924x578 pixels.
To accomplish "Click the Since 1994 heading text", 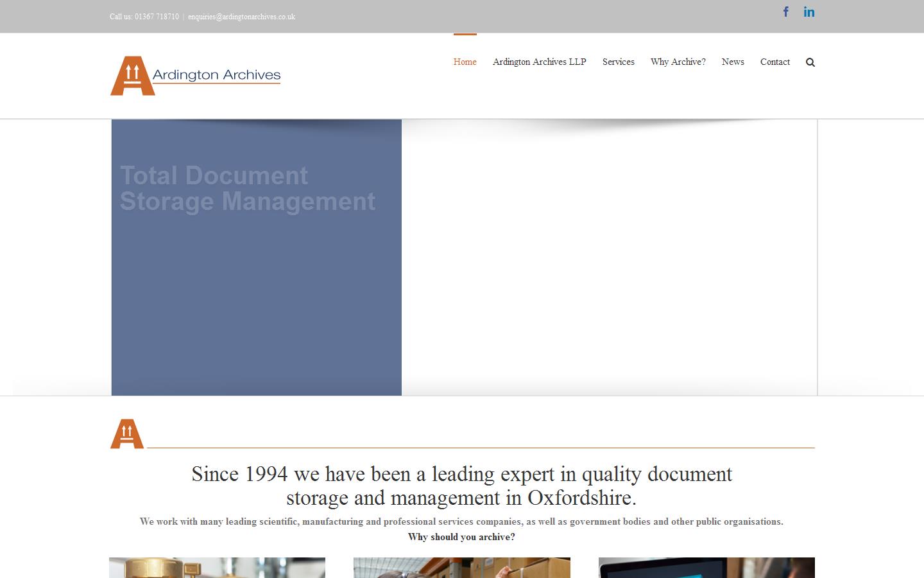I will point(461,486).
